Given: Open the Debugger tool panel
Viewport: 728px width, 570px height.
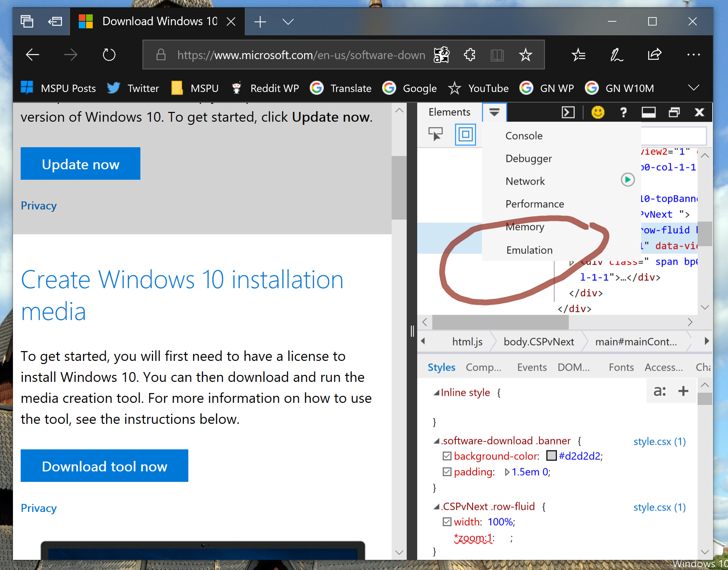Looking at the screenshot, I should tap(529, 158).
